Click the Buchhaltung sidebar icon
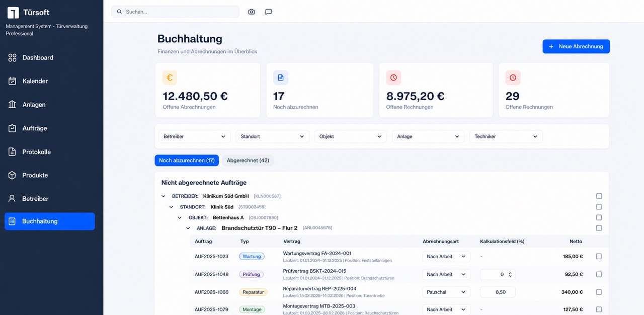644x315 pixels. click(13, 221)
